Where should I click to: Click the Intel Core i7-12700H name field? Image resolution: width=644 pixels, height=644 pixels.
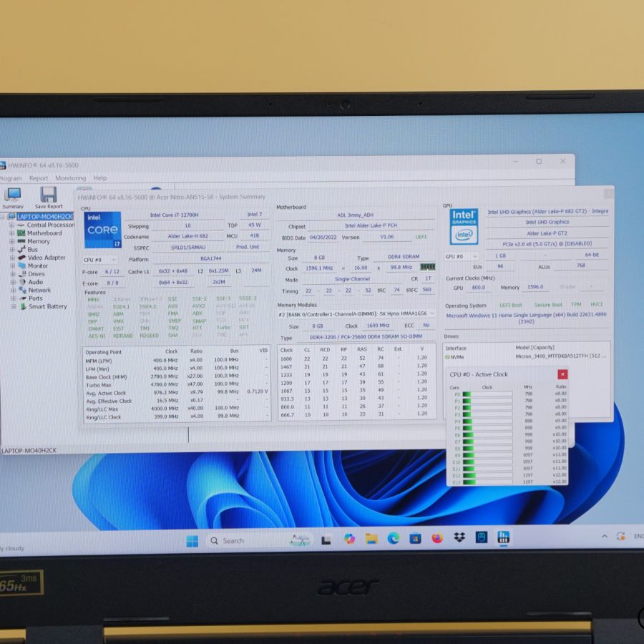tap(174, 215)
